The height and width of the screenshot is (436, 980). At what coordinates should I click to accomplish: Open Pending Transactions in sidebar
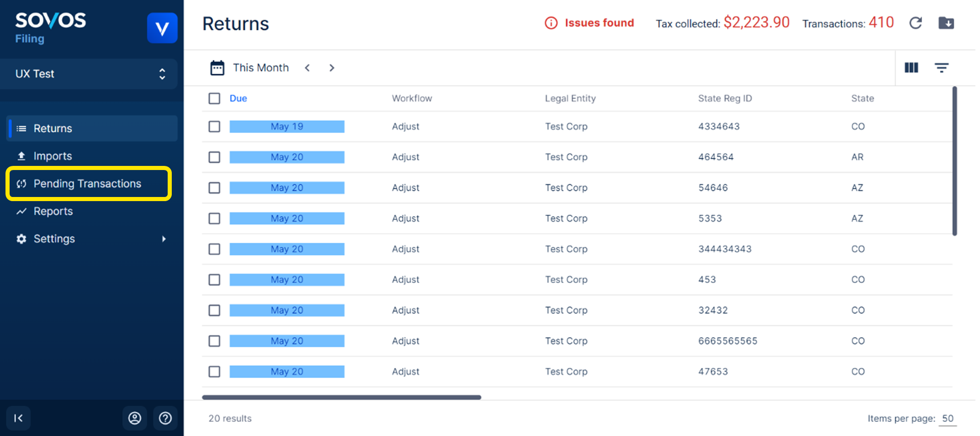[x=87, y=183]
